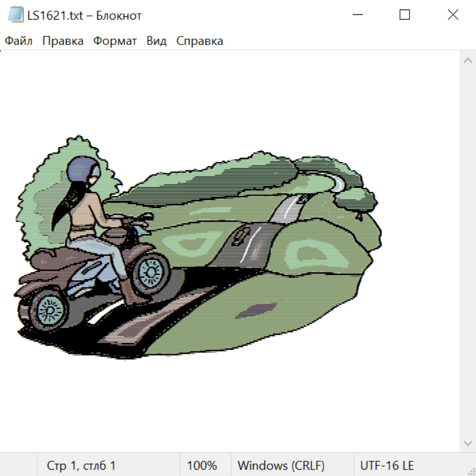The height and width of the screenshot is (476, 476).
Task: Close the LS1621.txt window
Action: (x=453, y=15)
